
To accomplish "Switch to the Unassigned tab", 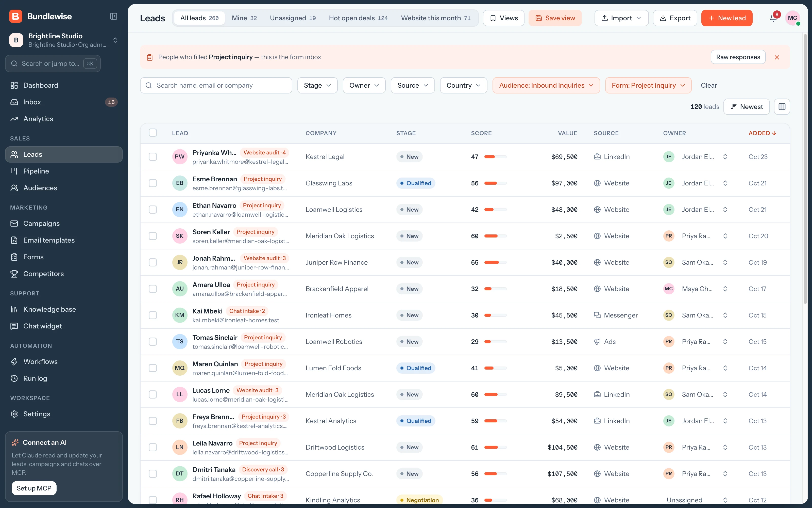I will tap(293, 18).
